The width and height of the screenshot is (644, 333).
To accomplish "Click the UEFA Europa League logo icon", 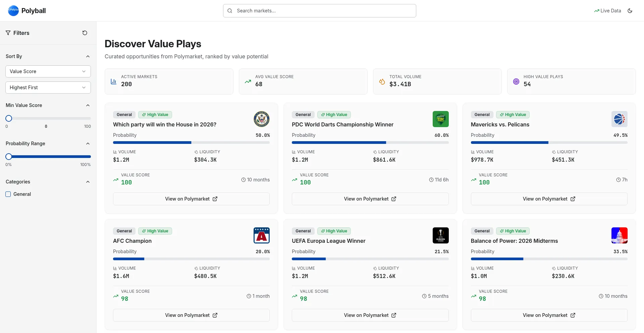I will pos(440,235).
